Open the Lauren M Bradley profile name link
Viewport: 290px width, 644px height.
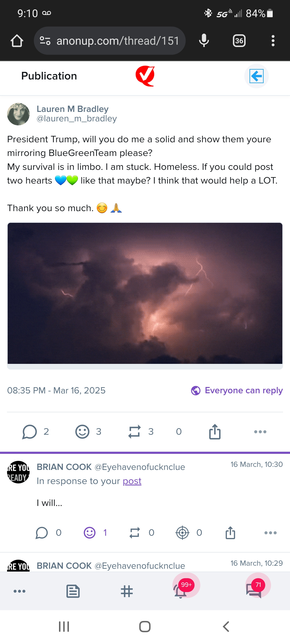pos(72,109)
